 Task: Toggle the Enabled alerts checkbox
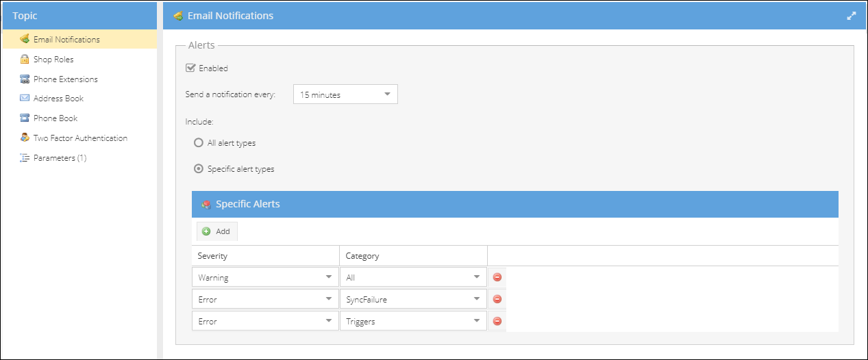190,68
